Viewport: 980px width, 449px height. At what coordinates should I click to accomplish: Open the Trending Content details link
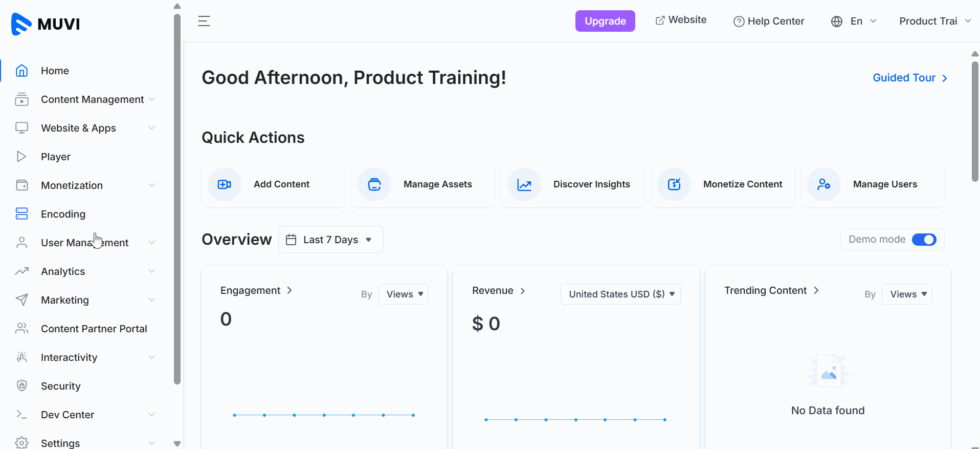tap(772, 290)
